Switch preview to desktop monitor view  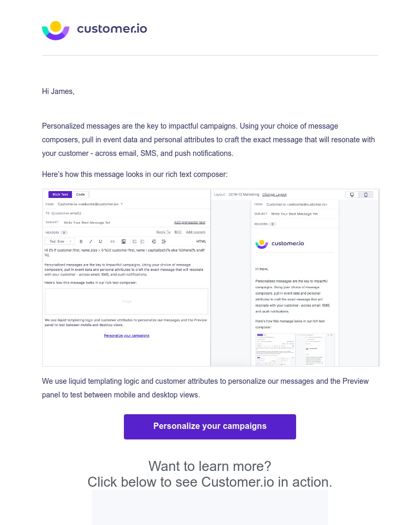click(x=352, y=195)
